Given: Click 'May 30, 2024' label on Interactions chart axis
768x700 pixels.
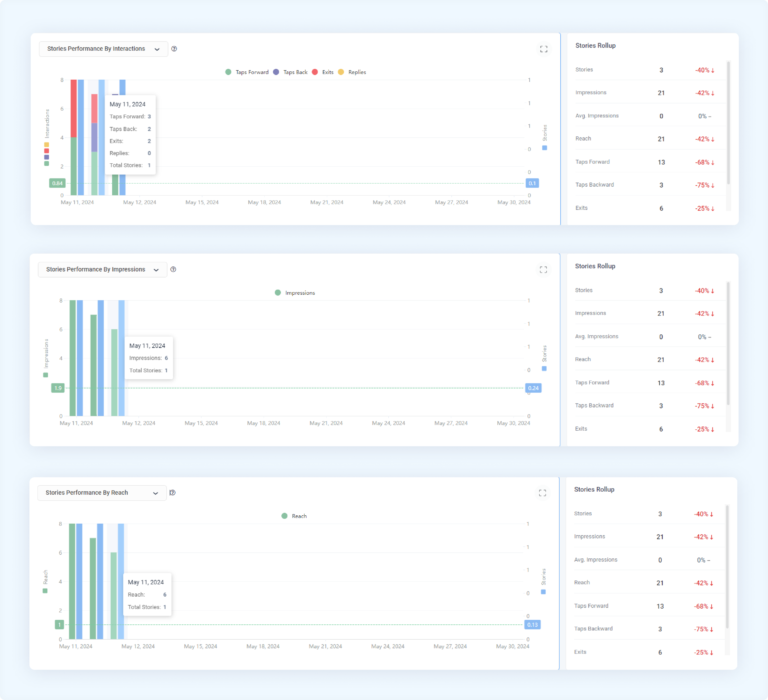Looking at the screenshot, I should point(514,202).
